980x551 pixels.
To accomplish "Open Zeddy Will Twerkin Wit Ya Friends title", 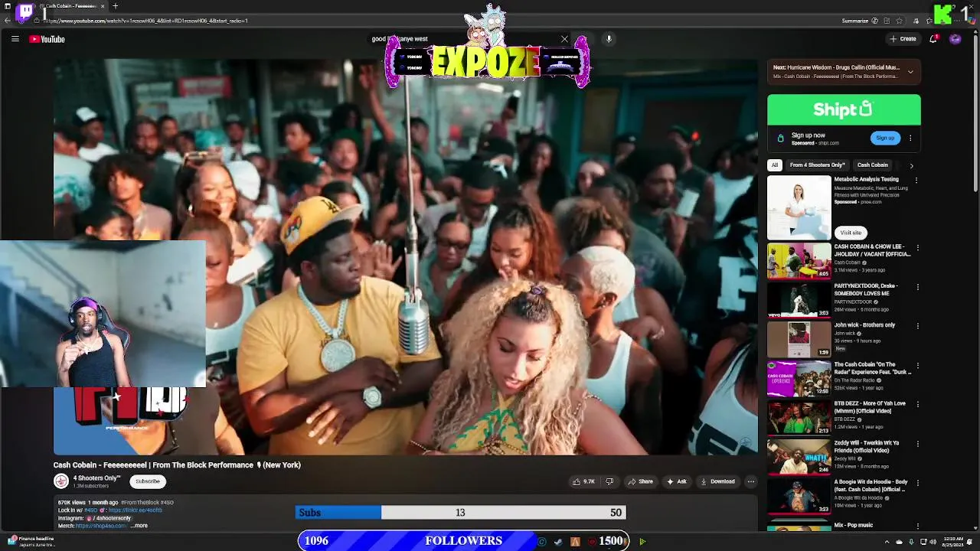I will [867, 446].
